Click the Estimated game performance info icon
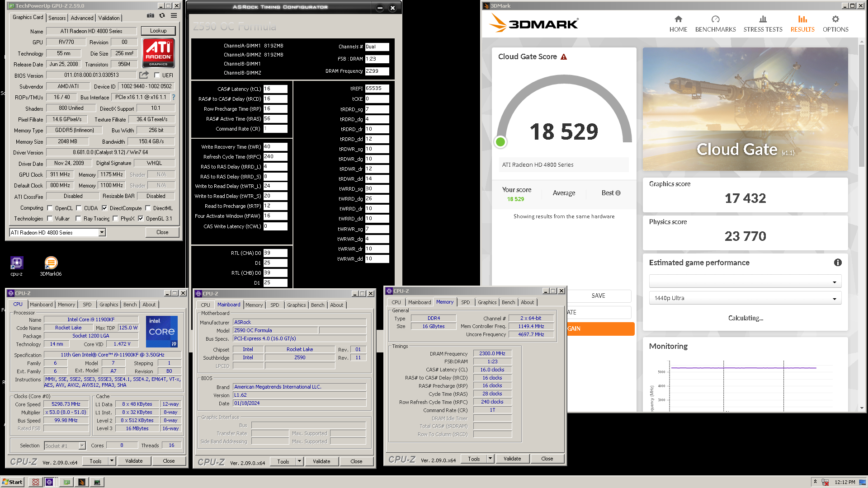 tap(838, 263)
